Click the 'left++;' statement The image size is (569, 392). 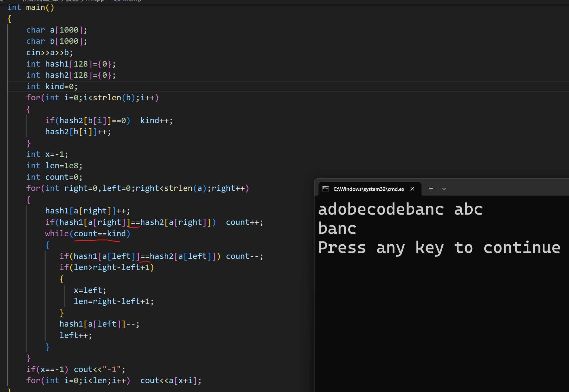point(75,335)
